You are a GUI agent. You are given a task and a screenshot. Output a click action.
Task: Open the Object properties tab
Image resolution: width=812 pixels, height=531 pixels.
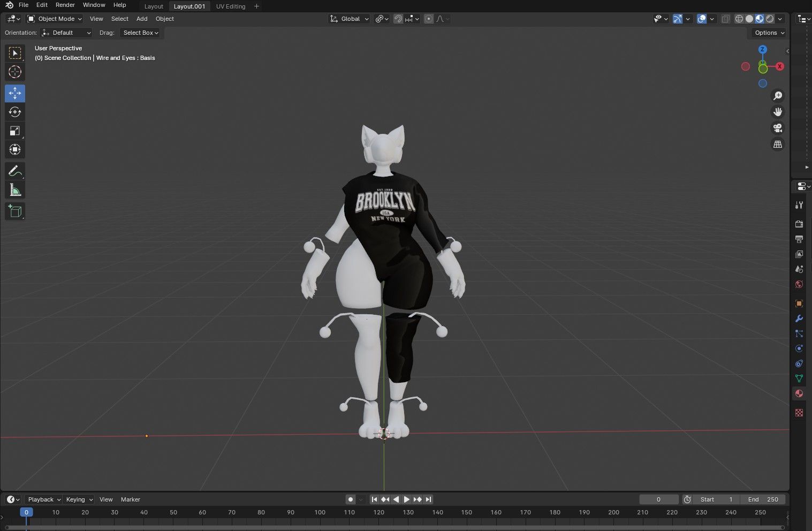[x=799, y=304]
